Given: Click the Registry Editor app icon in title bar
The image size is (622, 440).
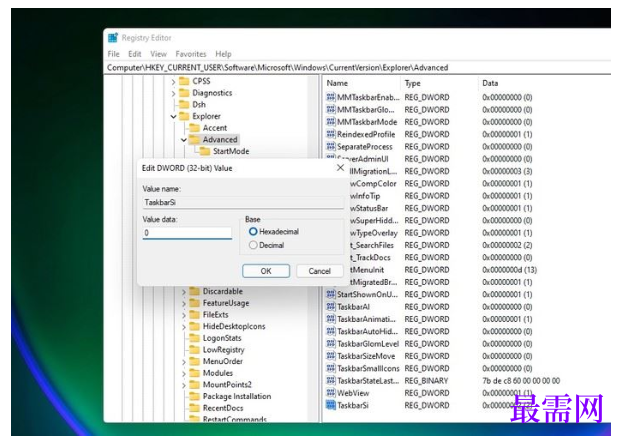Looking at the screenshot, I should [113, 38].
